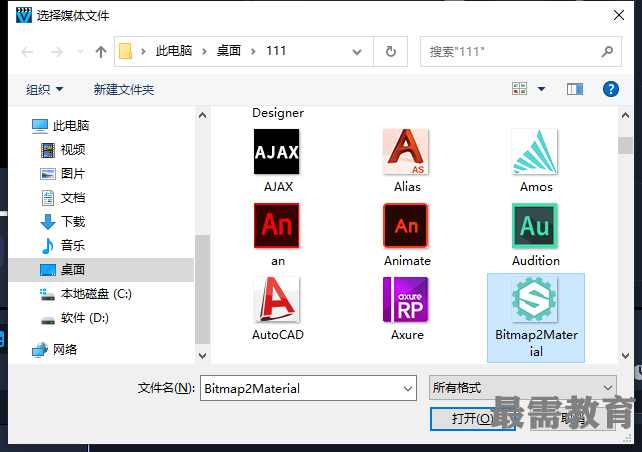The image size is (642, 452).
Task: Click the folder icon in address bar
Action: pos(125,52)
